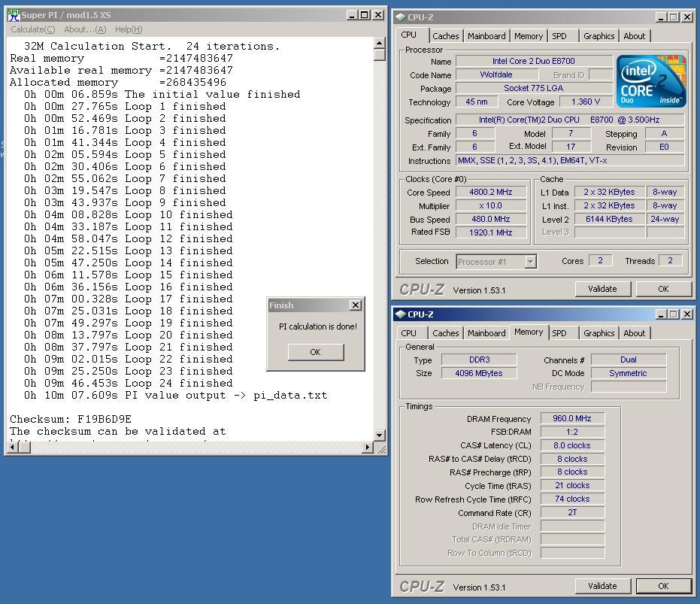Click the Bus Speed value '480.0 MHz'
This screenshot has width=700, height=604.
[x=491, y=220]
